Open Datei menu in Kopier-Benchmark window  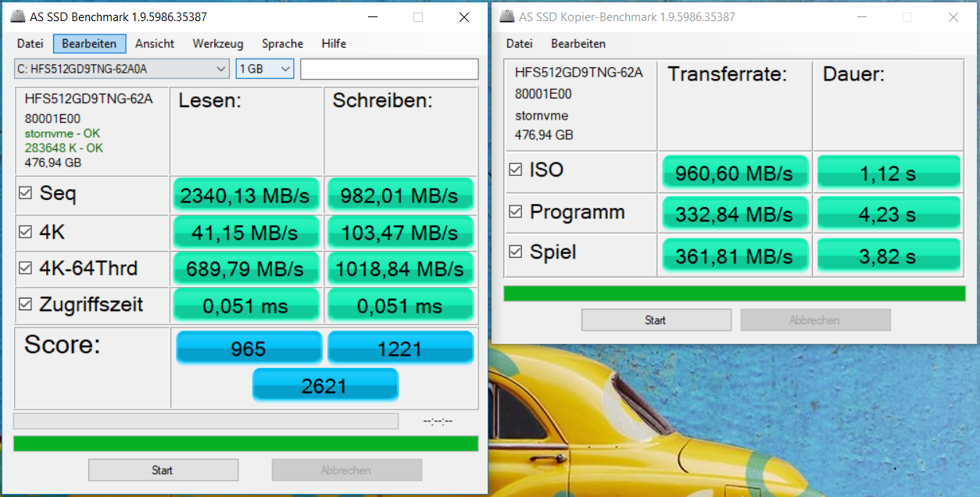pyautogui.click(x=520, y=44)
